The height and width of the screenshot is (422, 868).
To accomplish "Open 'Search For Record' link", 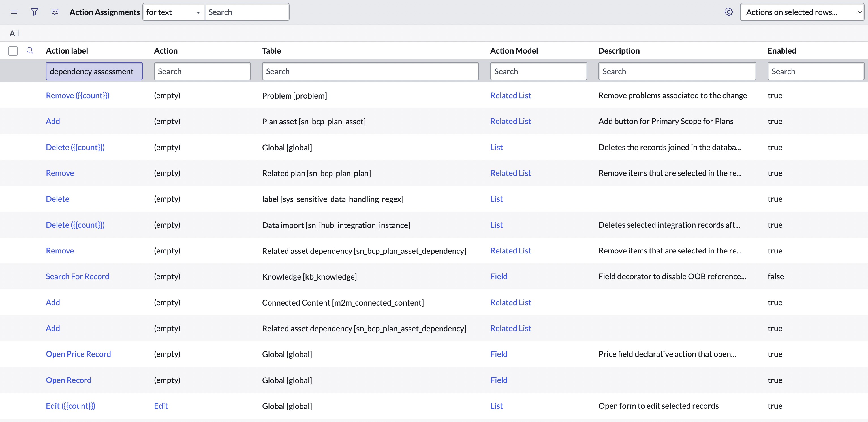I will (78, 276).
